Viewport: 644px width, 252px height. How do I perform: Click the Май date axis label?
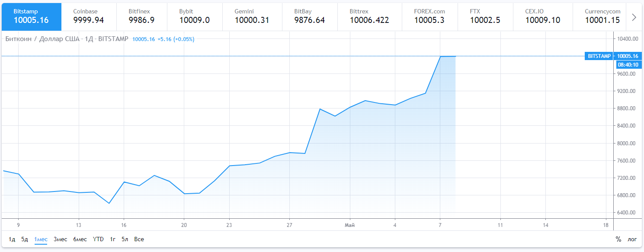point(349,225)
